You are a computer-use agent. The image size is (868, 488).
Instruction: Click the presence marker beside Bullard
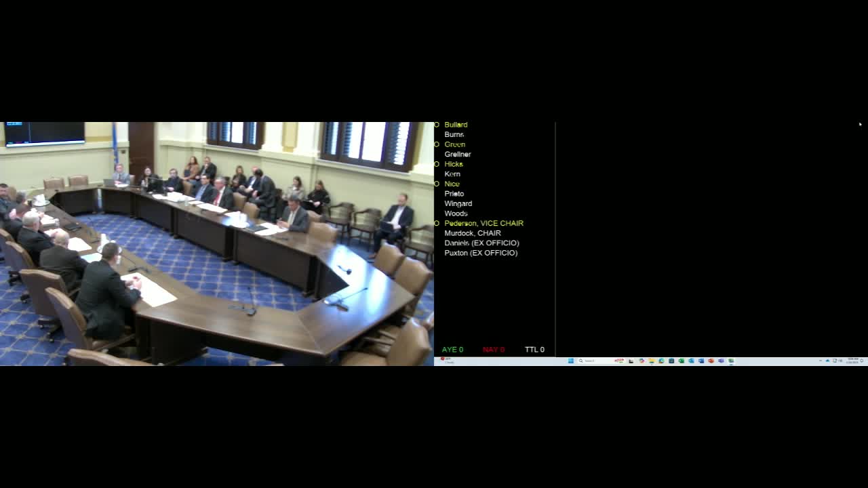coord(437,125)
